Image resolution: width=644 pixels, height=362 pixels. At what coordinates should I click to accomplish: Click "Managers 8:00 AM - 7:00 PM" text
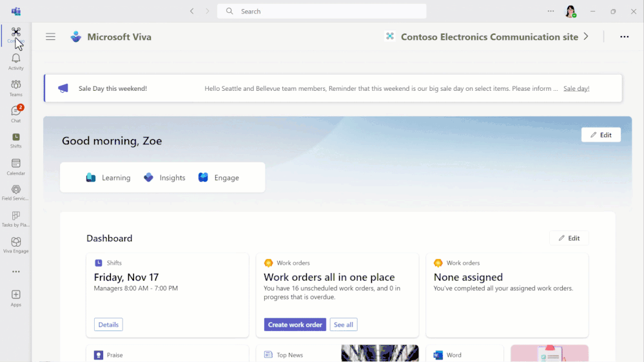135,288
